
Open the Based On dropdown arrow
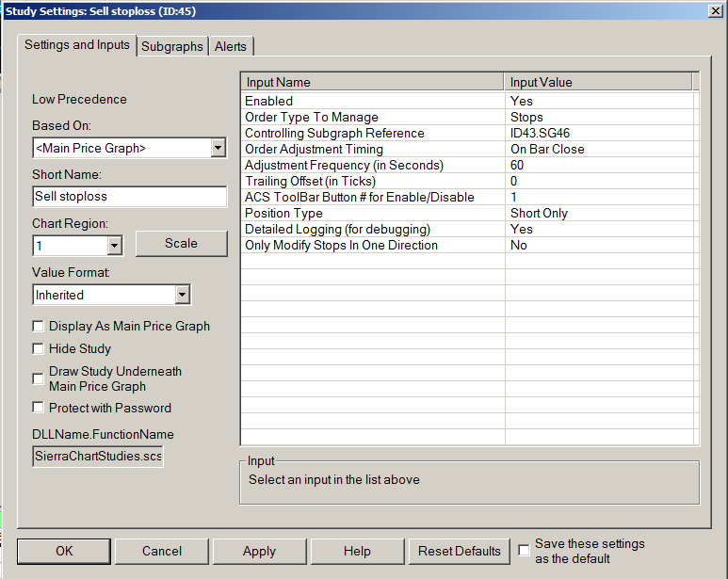(x=218, y=148)
